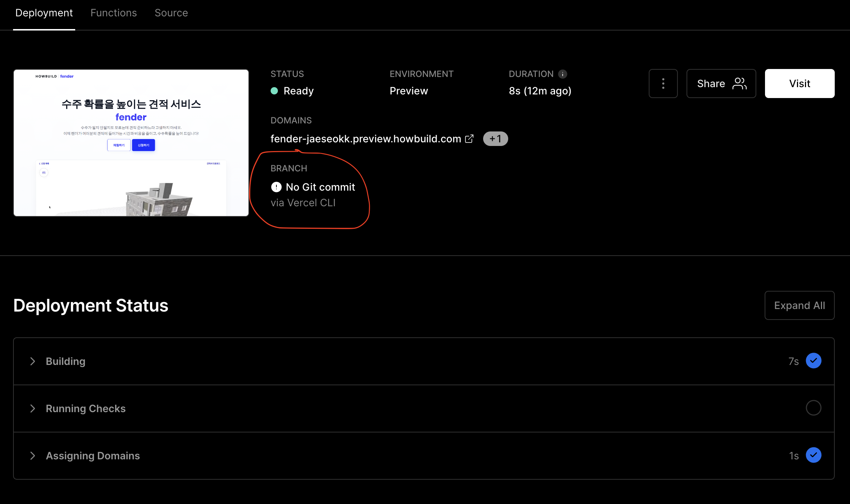The width and height of the screenshot is (850, 504).
Task: Switch to the Functions tab
Action: [x=113, y=13]
